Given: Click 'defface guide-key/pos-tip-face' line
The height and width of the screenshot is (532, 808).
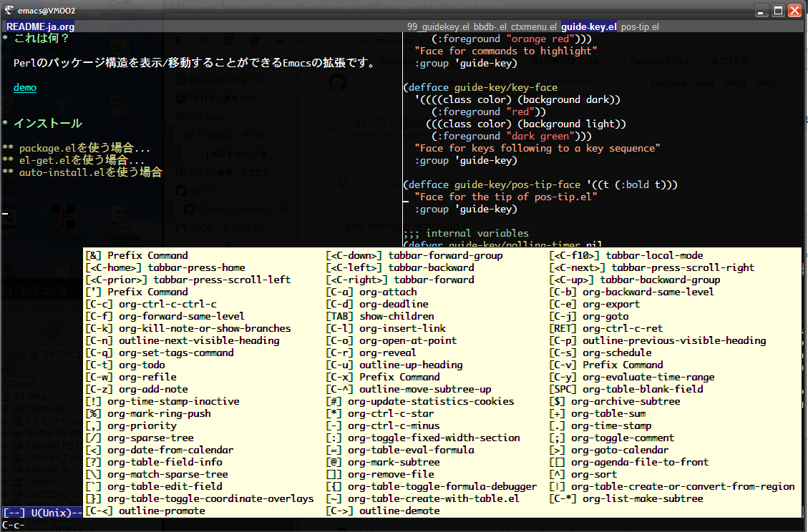Looking at the screenshot, I should coord(540,185).
